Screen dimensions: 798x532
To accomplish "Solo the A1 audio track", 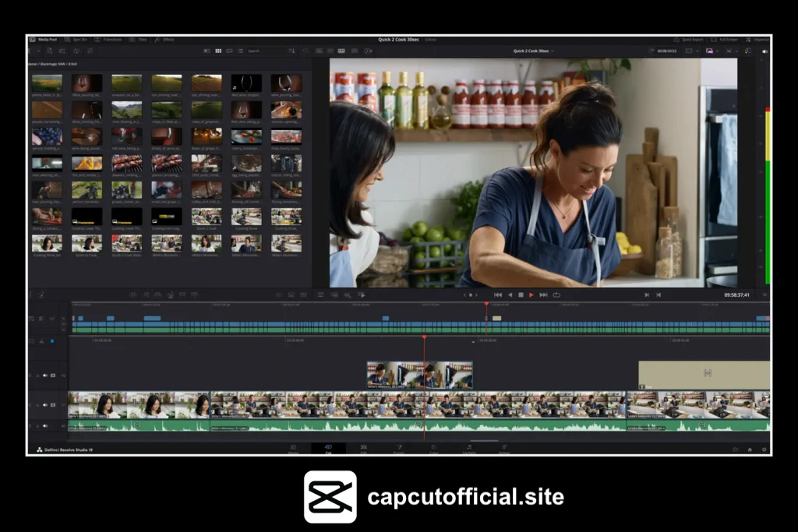I will pos(37,426).
